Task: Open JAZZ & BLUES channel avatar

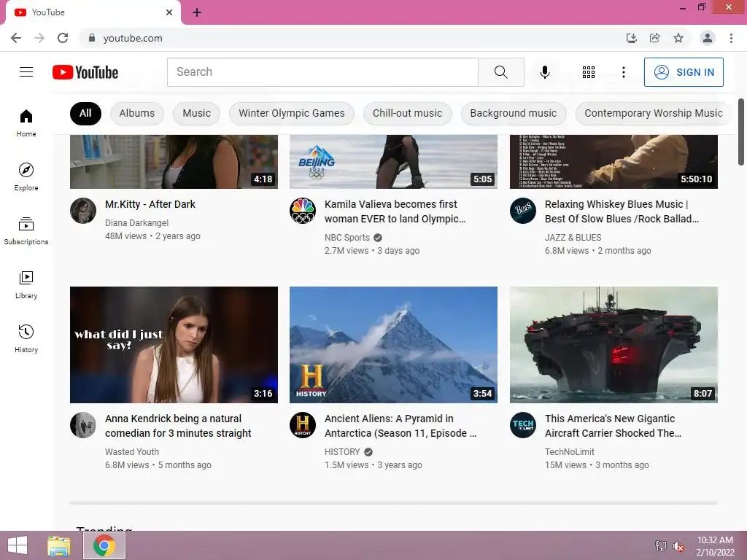Action: (x=522, y=211)
